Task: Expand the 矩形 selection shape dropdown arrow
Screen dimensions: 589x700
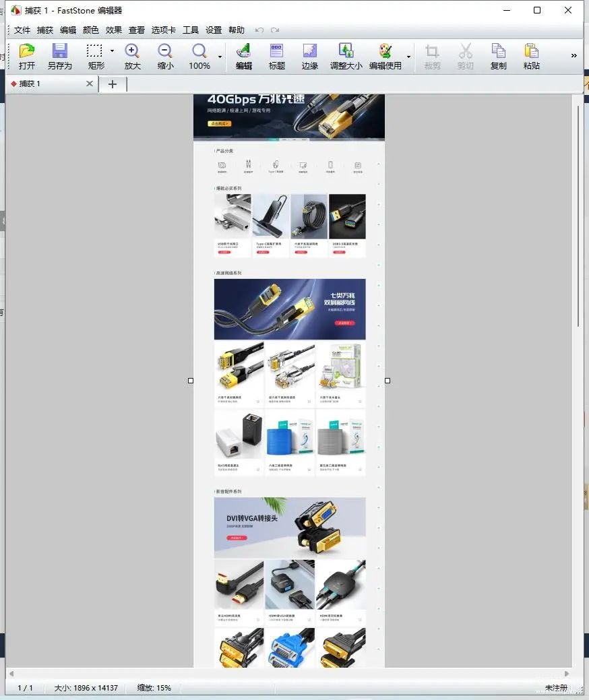Action: point(112,51)
